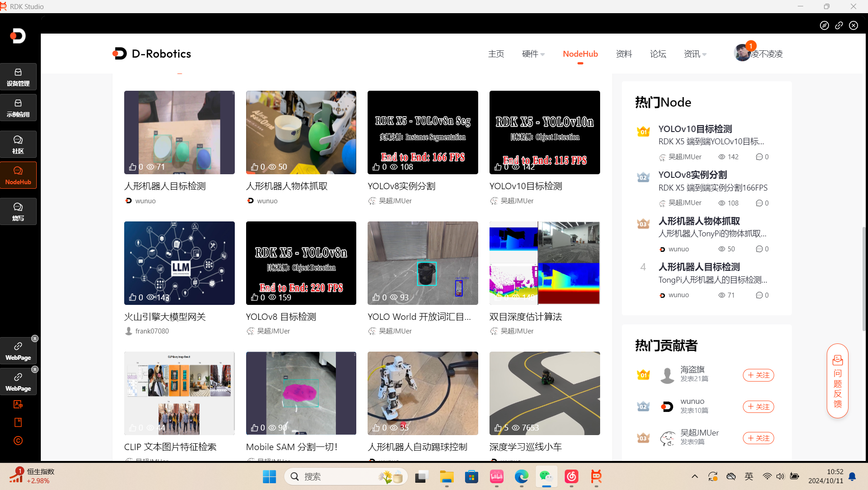Click the circled X icon in top bar
Viewport: 868px width, 490px height.
coord(853,25)
